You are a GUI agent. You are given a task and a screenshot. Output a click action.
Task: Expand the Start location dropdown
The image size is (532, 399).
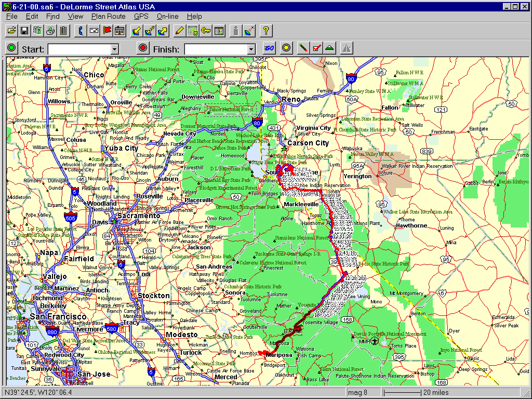(115, 49)
